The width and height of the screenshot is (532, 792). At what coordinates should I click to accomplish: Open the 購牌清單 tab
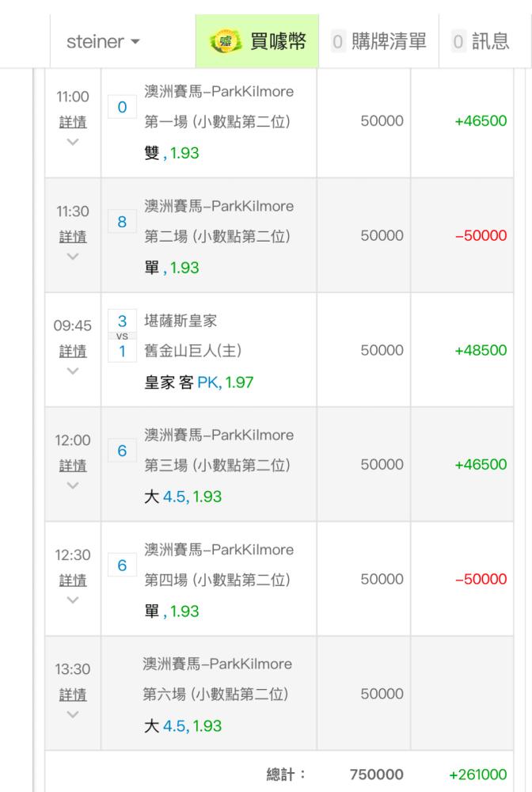(x=378, y=41)
